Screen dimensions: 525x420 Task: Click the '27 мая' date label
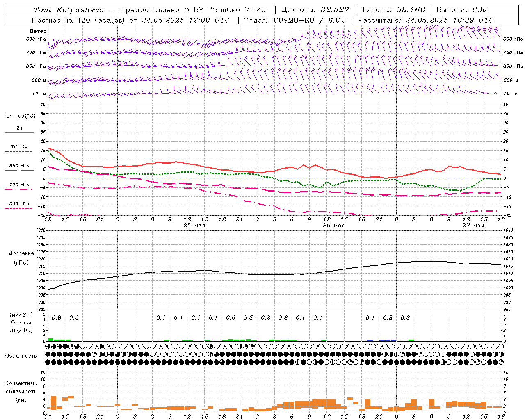point(473,226)
